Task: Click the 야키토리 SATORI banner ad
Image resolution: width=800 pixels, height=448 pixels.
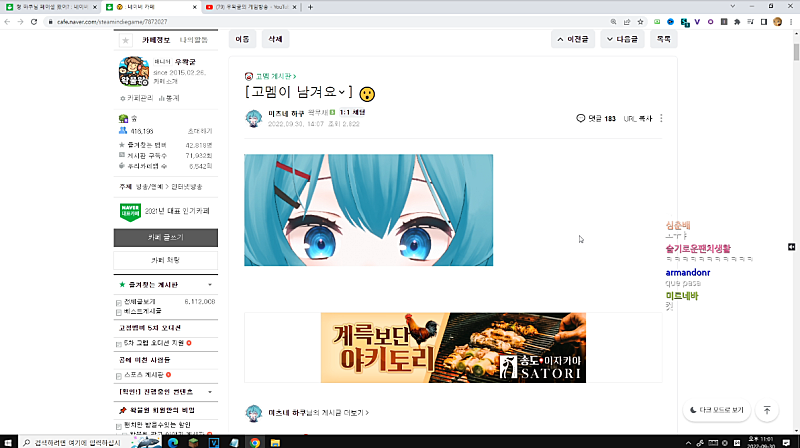Action: pyautogui.click(x=453, y=347)
